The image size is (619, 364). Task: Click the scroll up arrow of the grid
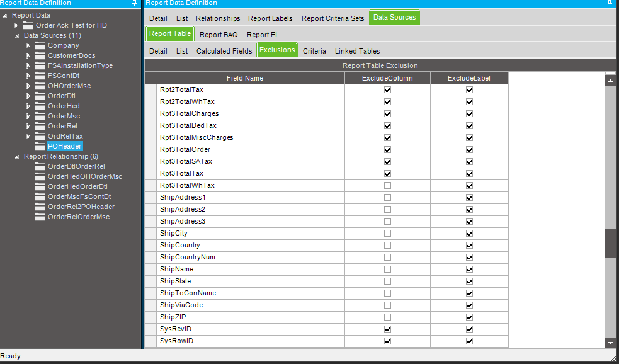click(x=610, y=81)
